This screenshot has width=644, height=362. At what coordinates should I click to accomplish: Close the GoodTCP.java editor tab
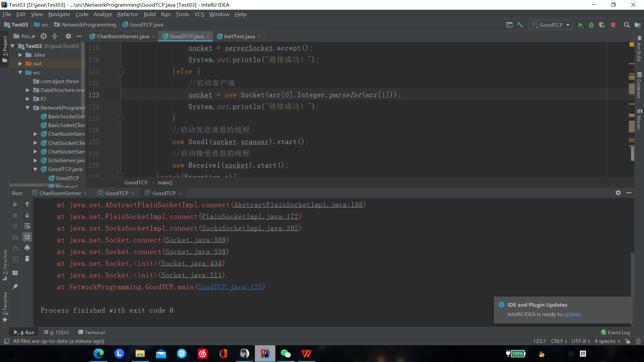(208, 36)
